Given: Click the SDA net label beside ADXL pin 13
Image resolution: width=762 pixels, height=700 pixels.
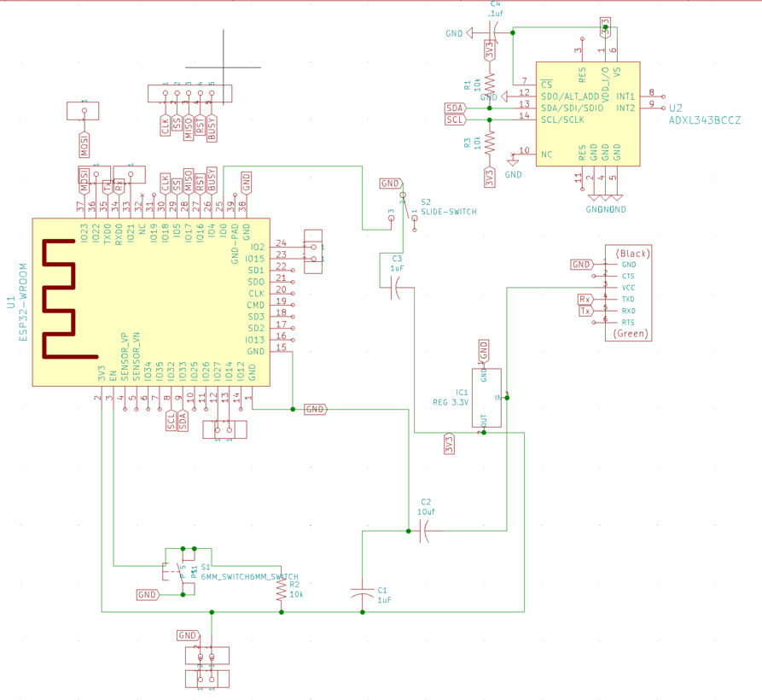Looking at the screenshot, I should (455, 108).
